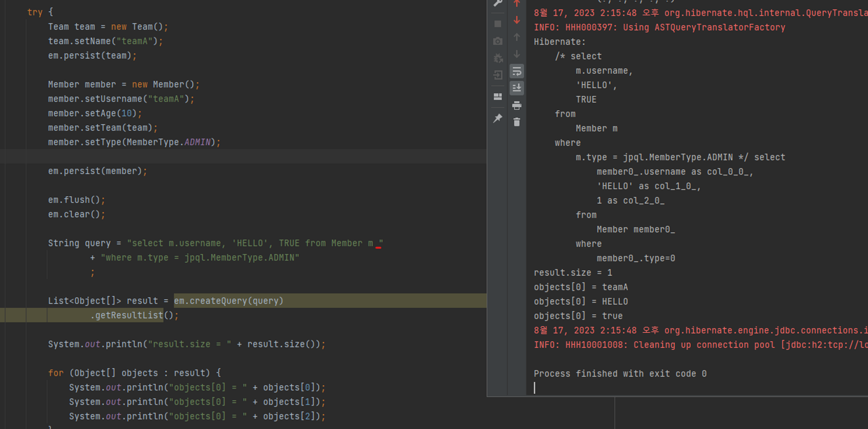Click the bug attach debugger icon
This screenshot has width=868, height=429.
pos(498,58)
